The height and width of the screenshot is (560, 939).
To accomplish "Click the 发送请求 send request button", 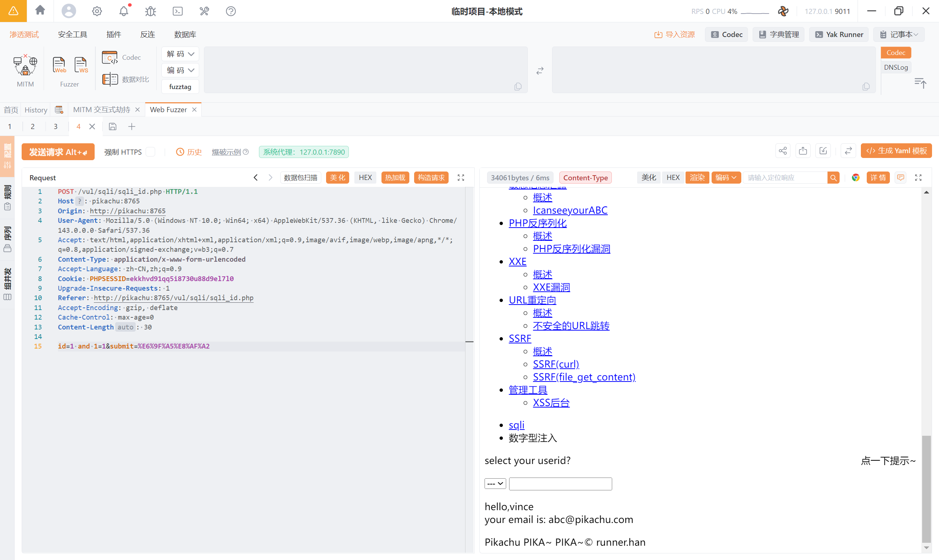I will (x=58, y=152).
